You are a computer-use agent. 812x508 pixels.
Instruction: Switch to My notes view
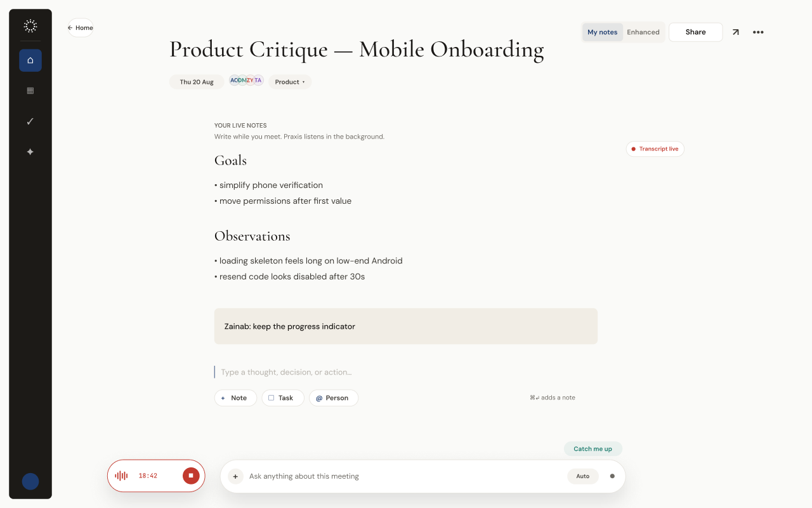[x=603, y=32]
